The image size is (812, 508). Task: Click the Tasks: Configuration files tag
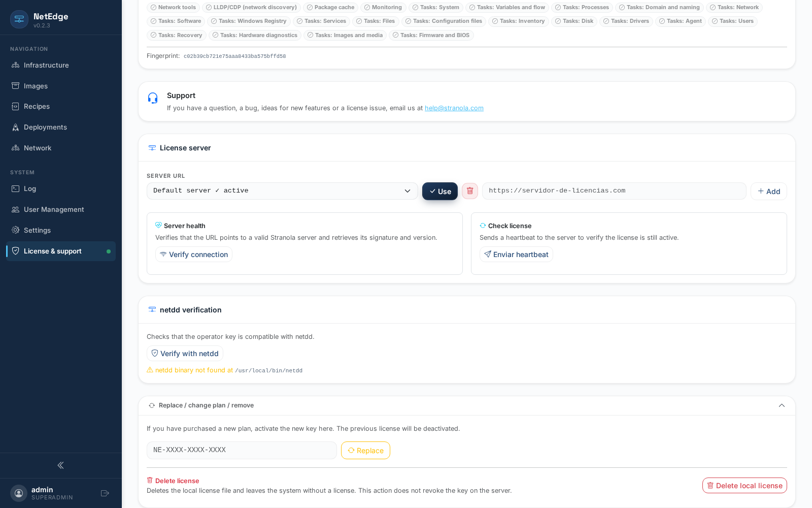click(444, 21)
